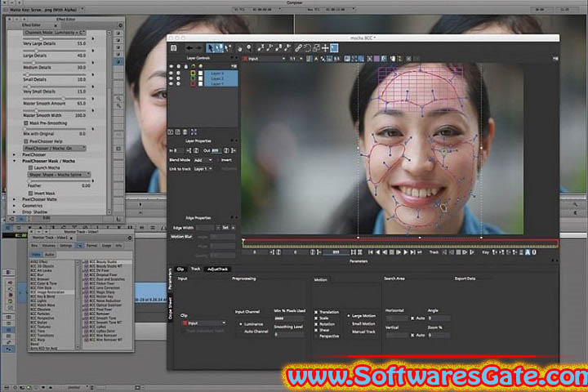The image size is (588, 392).
Task: Click Invert button next to Blend Mode
Action: pyautogui.click(x=226, y=160)
